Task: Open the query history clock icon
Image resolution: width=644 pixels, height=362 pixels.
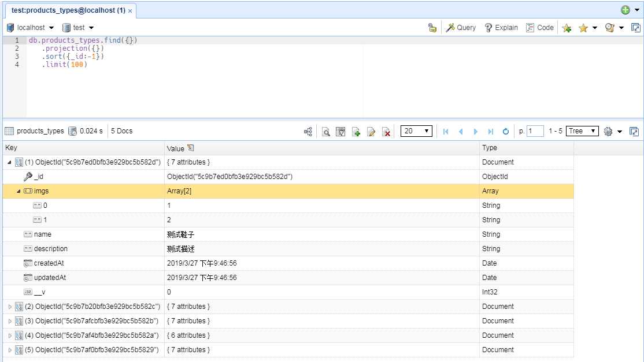Action: [x=609, y=28]
